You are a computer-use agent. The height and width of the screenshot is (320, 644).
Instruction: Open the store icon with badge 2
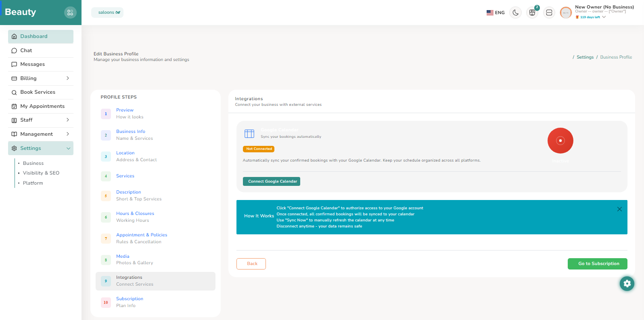click(532, 13)
